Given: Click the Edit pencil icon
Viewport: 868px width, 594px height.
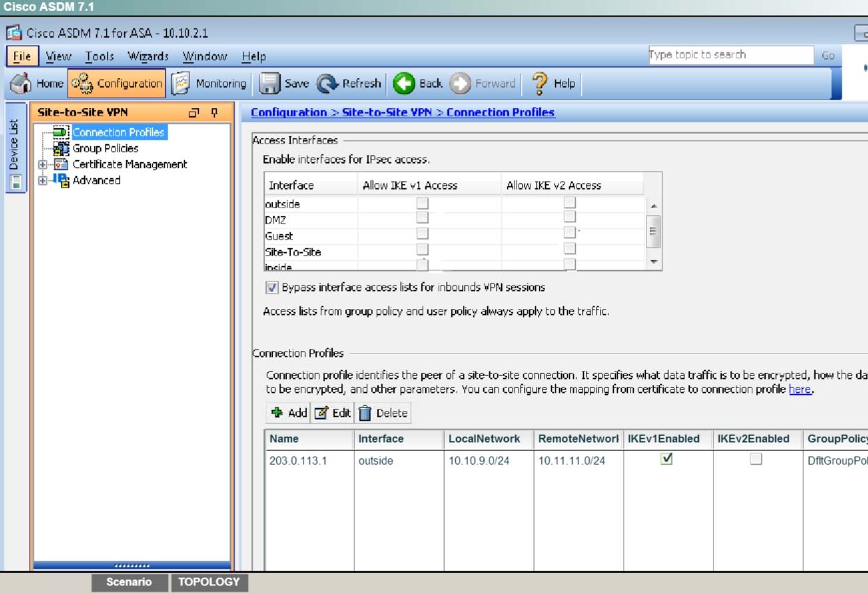Looking at the screenshot, I should 321,413.
